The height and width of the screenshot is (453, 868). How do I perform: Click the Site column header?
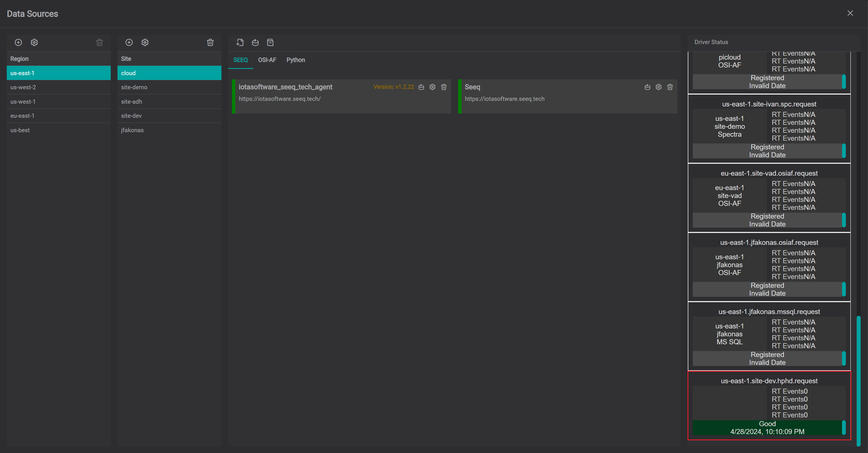pos(169,59)
